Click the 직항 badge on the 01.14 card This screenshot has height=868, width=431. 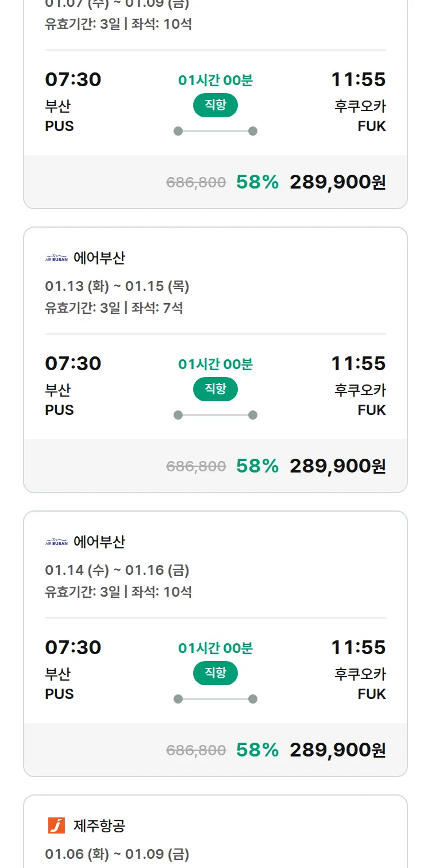[x=215, y=673]
